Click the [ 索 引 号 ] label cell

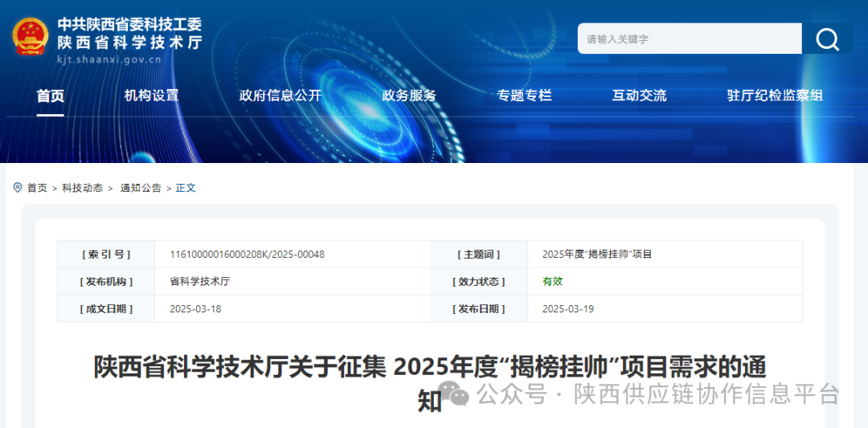coord(106,255)
